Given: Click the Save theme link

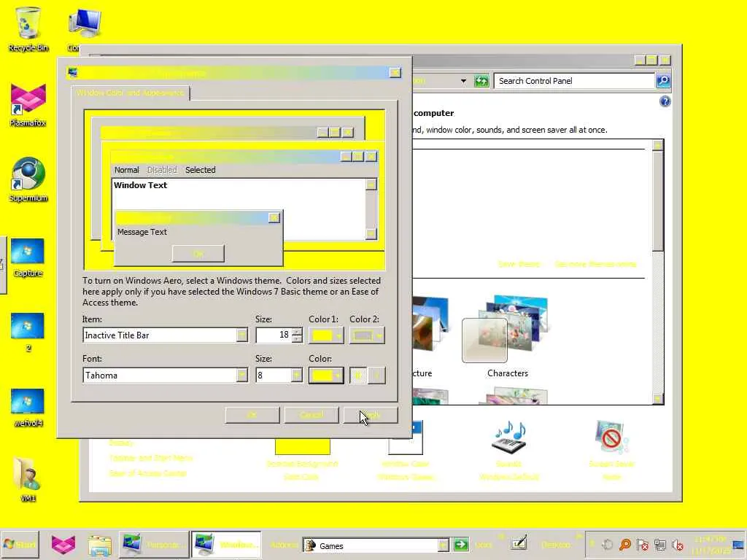Looking at the screenshot, I should coord(519,264).
